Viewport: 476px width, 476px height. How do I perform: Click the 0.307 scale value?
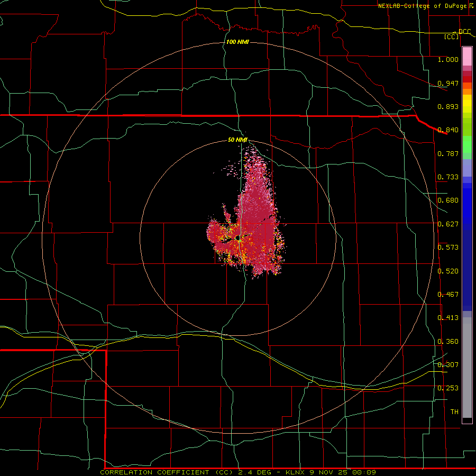click(448, 365)
